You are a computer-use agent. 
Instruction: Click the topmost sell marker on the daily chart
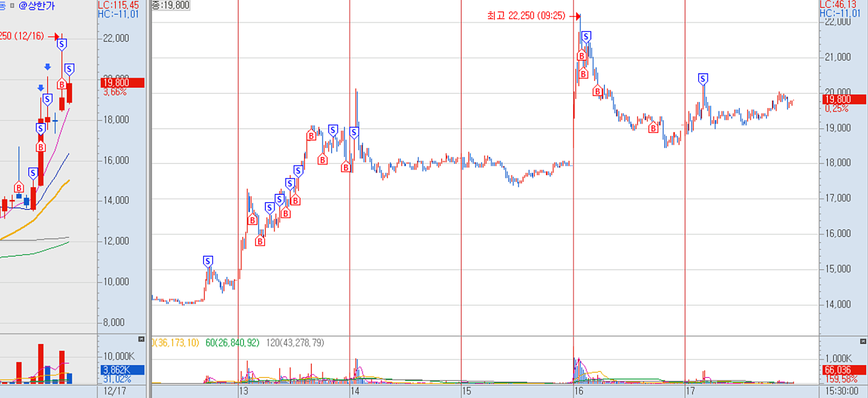(62, 45)
